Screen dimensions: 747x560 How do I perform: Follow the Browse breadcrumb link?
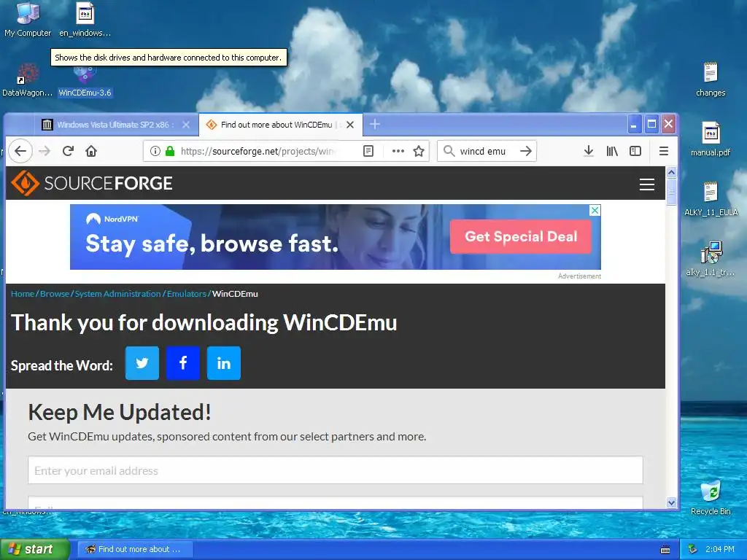[x=55, y=294]
